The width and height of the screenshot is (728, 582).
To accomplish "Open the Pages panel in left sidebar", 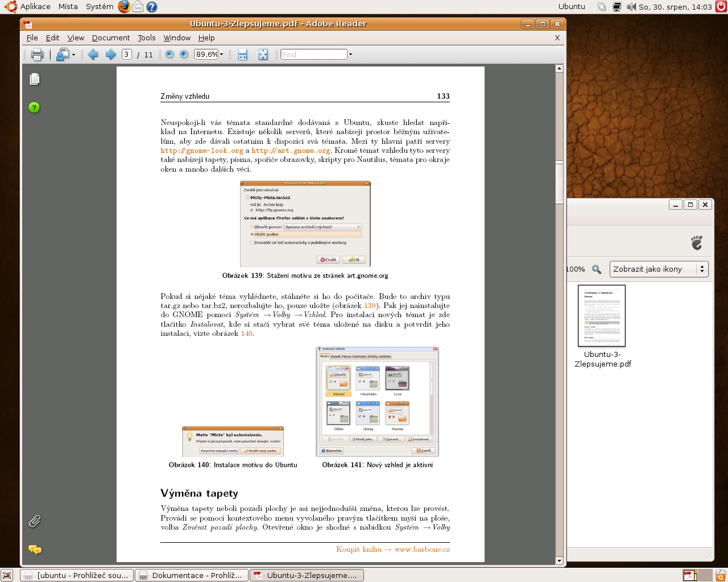I will [x=35, y=79].
